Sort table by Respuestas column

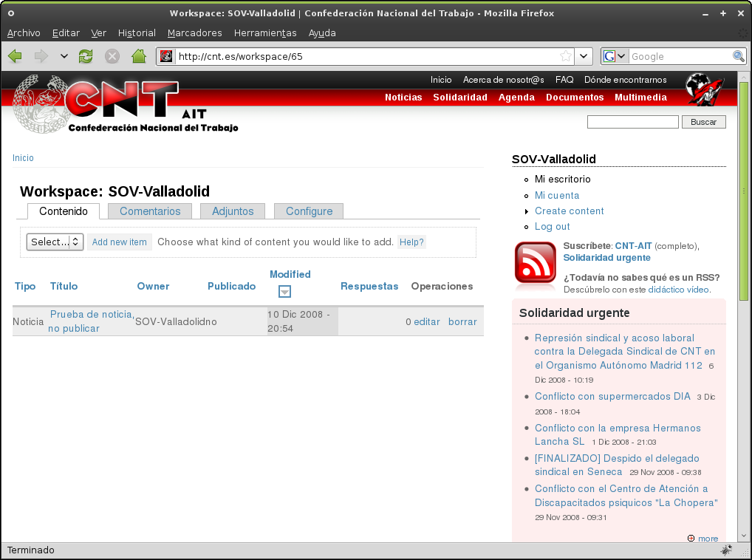369,286
